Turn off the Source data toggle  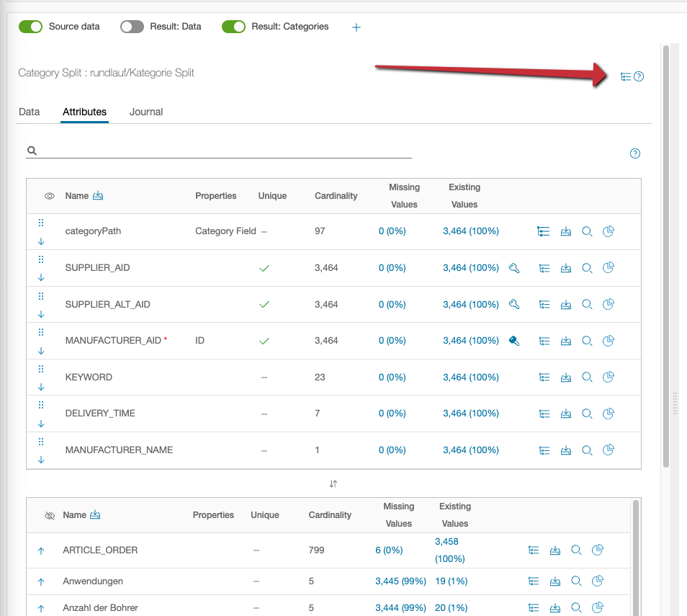coord(30,27)
